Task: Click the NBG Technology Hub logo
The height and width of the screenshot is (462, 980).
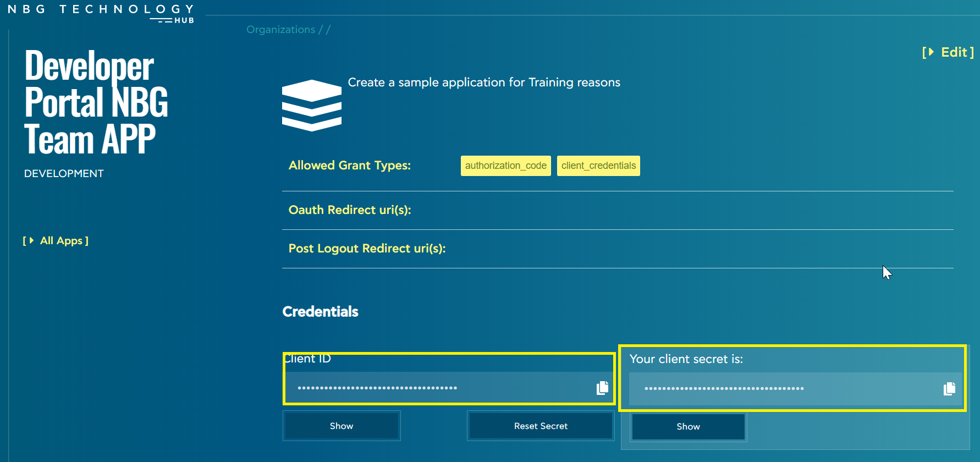Action: [101, 13]
